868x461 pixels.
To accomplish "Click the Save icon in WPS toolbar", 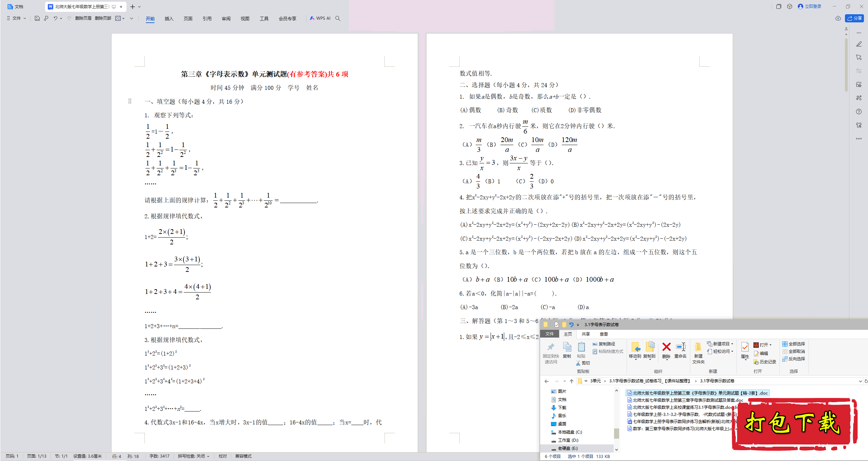I will 37,18.
